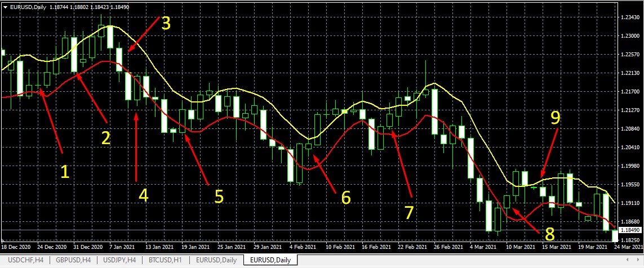Image resolution: width=644 pixels, height=268 pixels.
Task: Expand the triangle beside the EURUSD,Daily chart title
Action: pos(6,7)
